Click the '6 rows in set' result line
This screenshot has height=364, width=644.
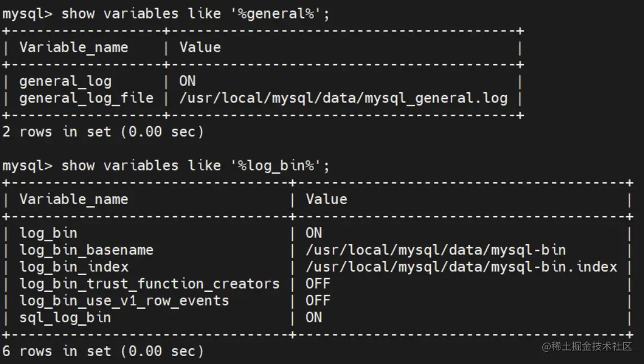pyautogui.click(x=103, y=352)
